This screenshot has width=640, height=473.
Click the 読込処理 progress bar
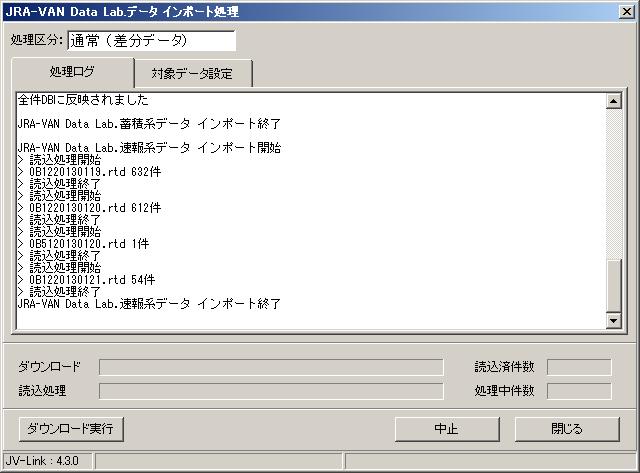pyautogui.click(x=271, y=391)
